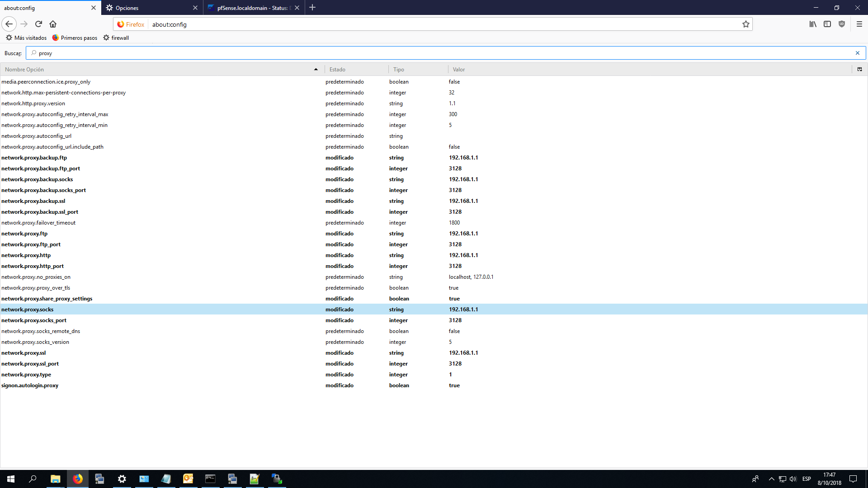Click the home button icon

click(53, 24)
